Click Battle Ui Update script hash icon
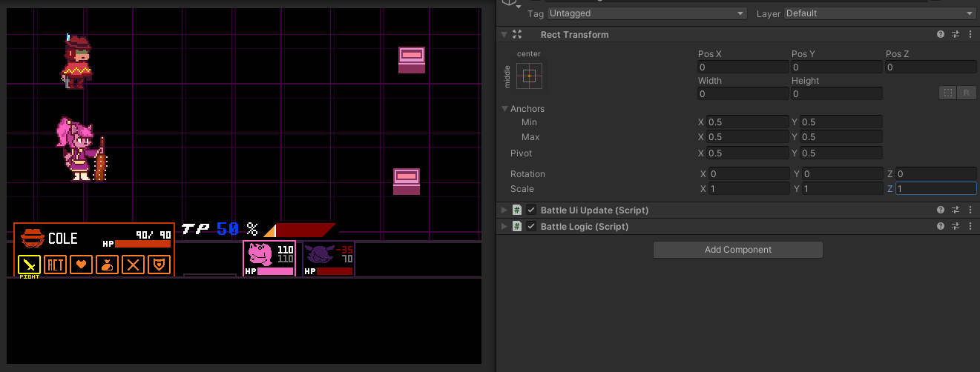This screenshot has height=372, width=980. (x=517, y=210)
